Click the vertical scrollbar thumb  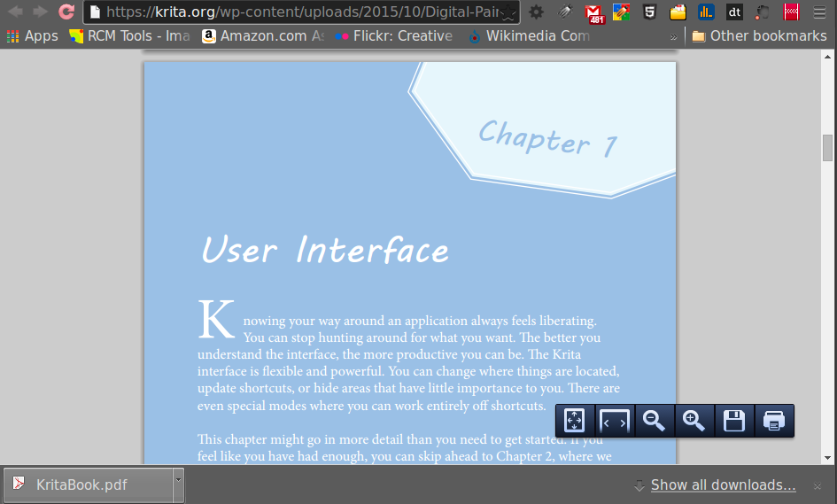point(827,147)
